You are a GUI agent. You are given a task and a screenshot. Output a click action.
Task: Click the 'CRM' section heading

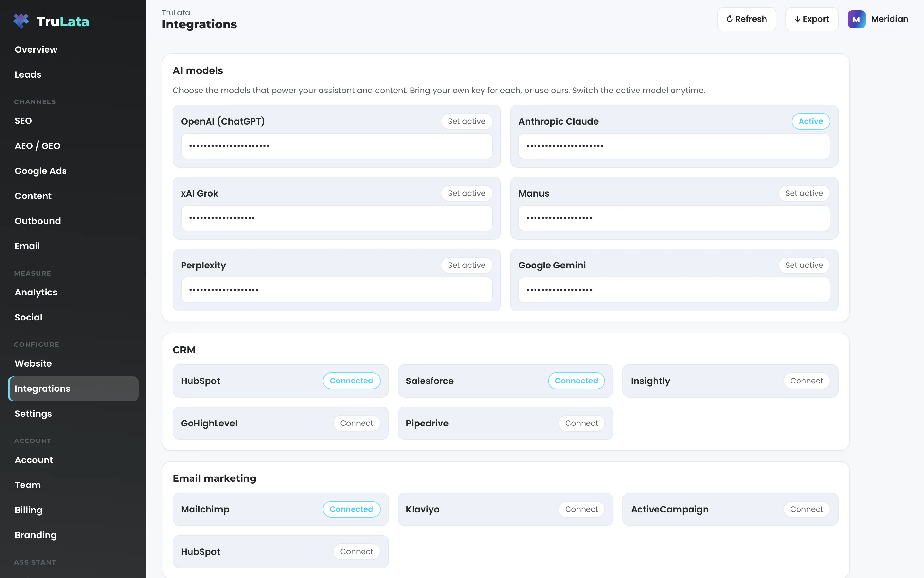184,350
